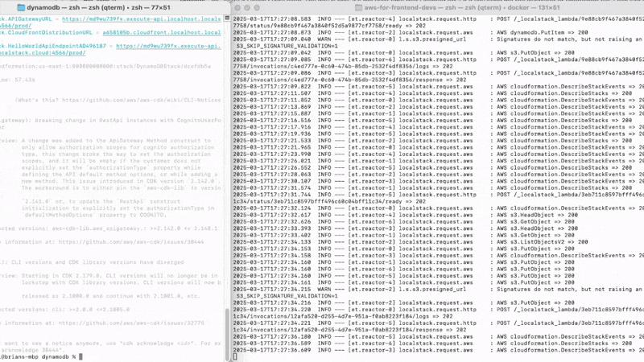The image size is (644, 362).
Task: Select the 17:27:32.617 s3.HeadObject log line
Action: [406, 215]
